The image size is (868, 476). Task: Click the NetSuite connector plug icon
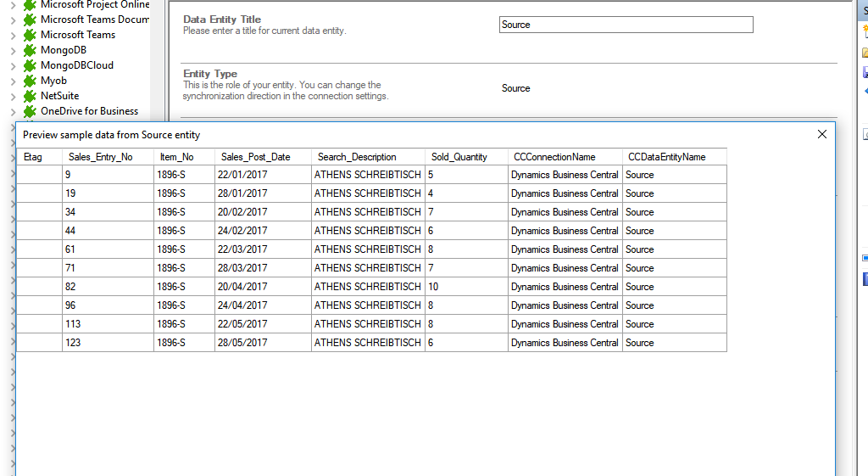pos(30,96)
